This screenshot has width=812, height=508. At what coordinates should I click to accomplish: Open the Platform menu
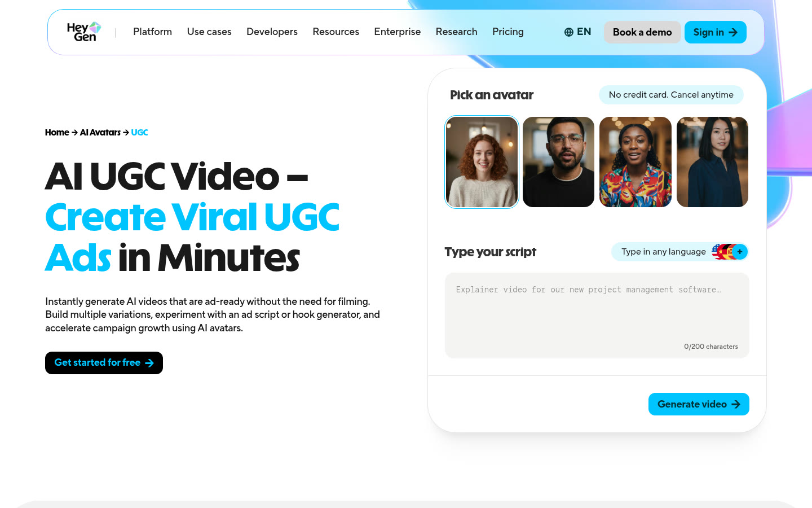pos(152,32)
